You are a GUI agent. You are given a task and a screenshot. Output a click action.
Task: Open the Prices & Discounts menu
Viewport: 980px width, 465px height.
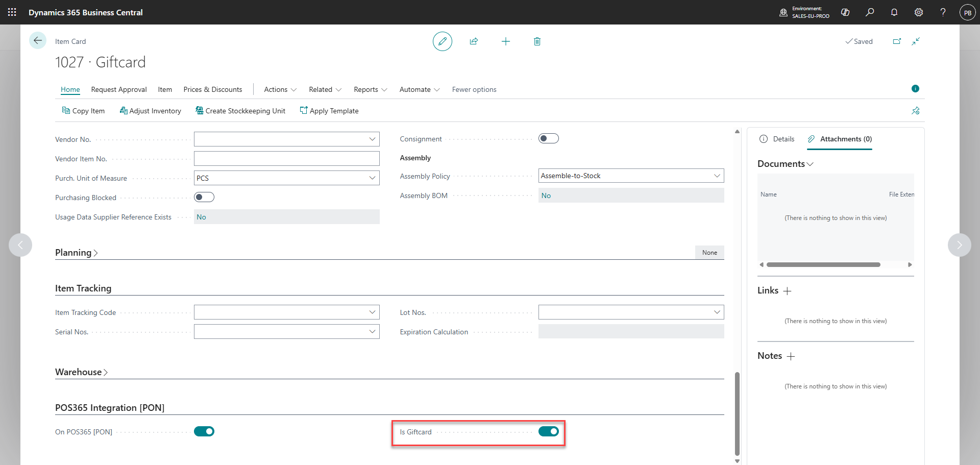pos(213,89)
